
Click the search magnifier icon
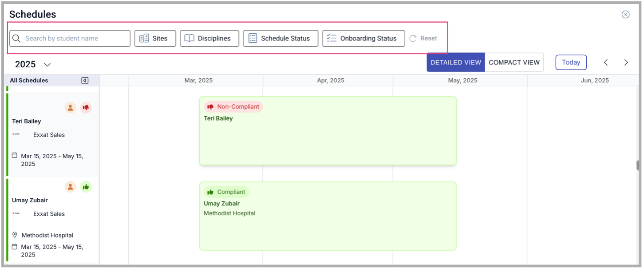tap(16, 38)
